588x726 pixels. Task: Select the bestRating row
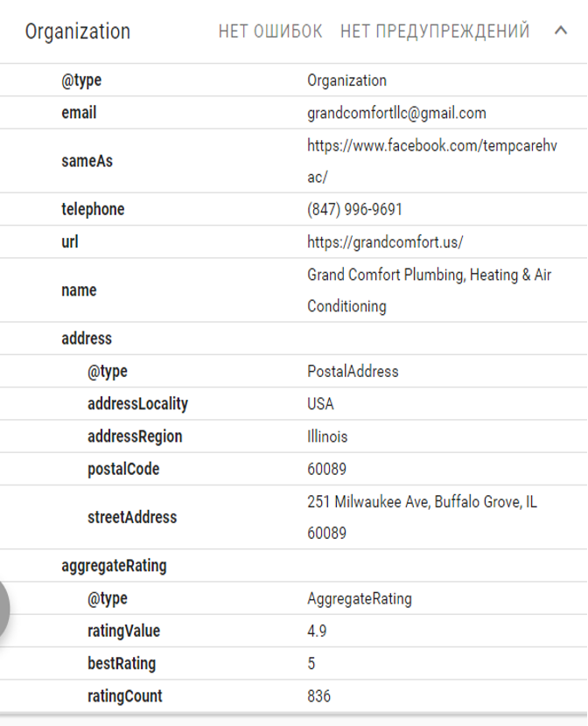[x=294, y=664]
